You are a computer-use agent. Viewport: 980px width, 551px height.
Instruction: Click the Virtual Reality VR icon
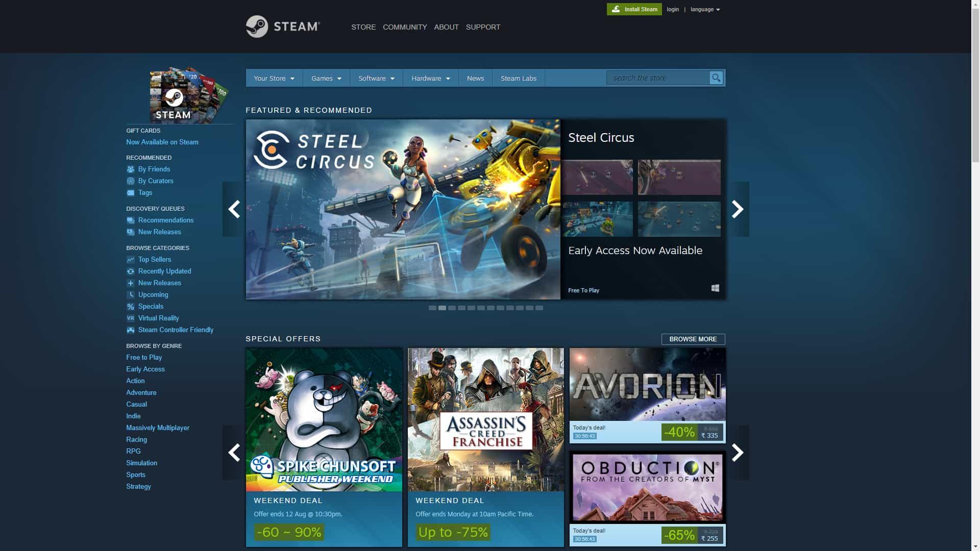(x=131, y=318)
